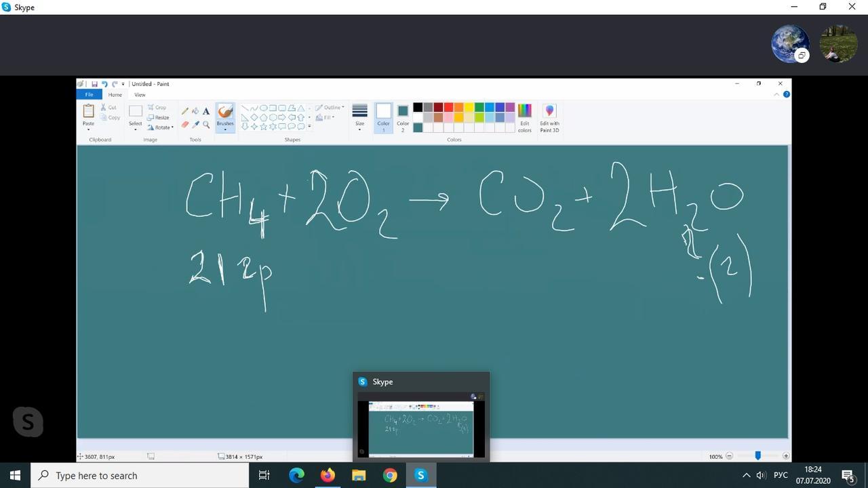This screenshot has width=868, height=488.
Task: Click the Skype taskbar icon
Action: point(421,475)
